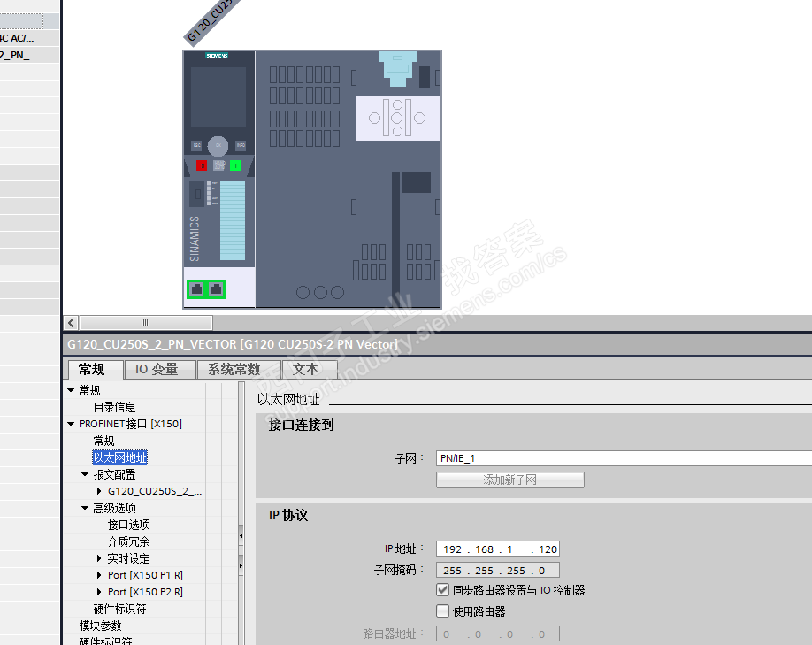Collapse the PROFINET接口 [X150] node
This screenshot has width=812, height=645.
71,424
